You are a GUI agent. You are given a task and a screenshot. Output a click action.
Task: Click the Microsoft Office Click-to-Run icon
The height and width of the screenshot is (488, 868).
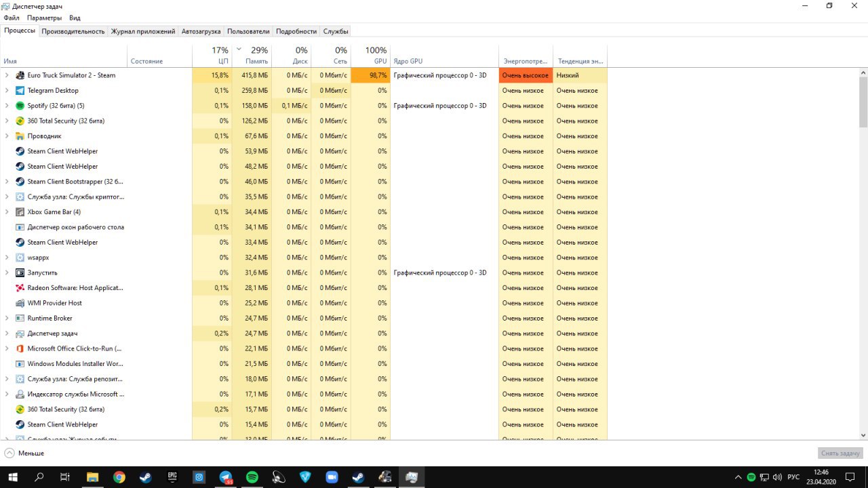[x=20, y=348]
